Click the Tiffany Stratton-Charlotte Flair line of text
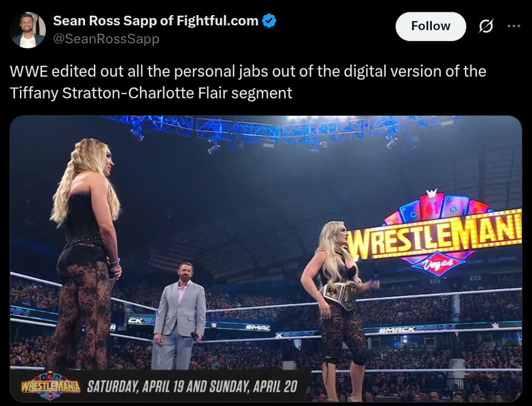Screen dimensions: 532x406 click(151, 93)
